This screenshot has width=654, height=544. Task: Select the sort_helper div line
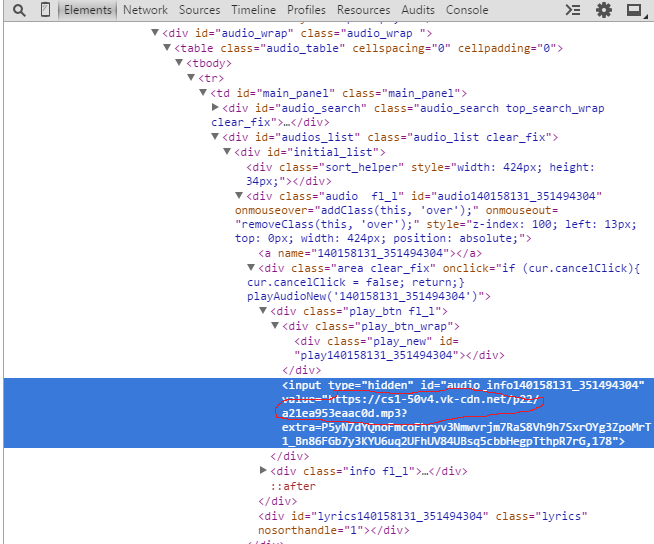420,174
